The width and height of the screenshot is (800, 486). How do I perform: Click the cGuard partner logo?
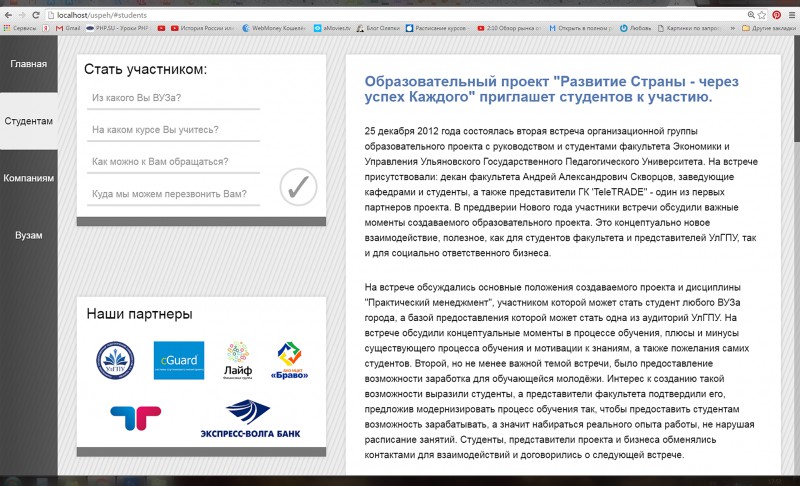point(179,361)
